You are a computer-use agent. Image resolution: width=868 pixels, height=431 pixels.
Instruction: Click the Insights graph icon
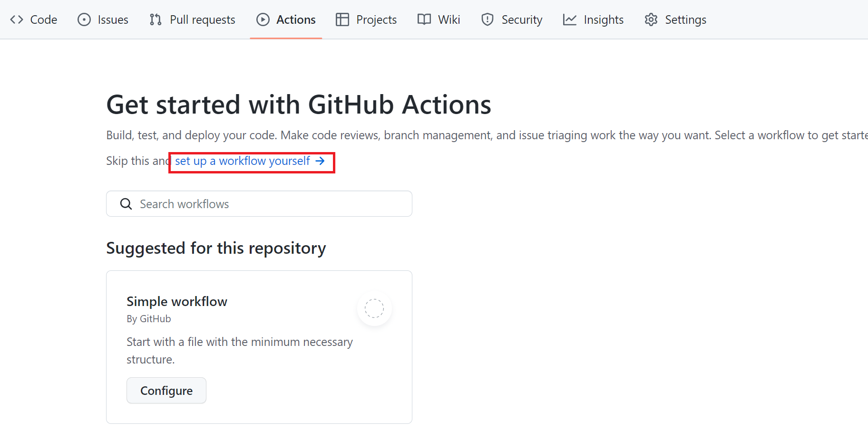click(x=570, y=19)
